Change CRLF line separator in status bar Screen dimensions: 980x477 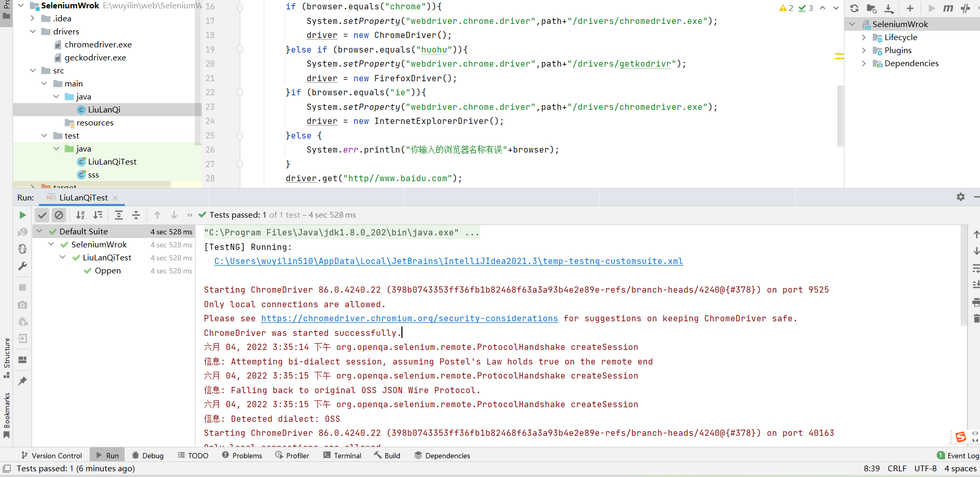point(897,469)
